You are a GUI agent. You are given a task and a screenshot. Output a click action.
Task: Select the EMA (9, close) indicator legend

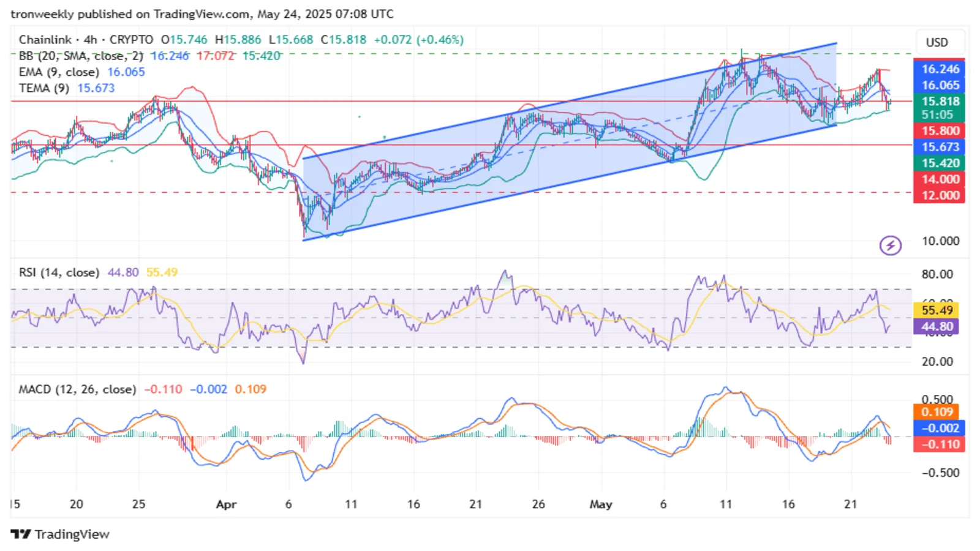click(60, 72)
